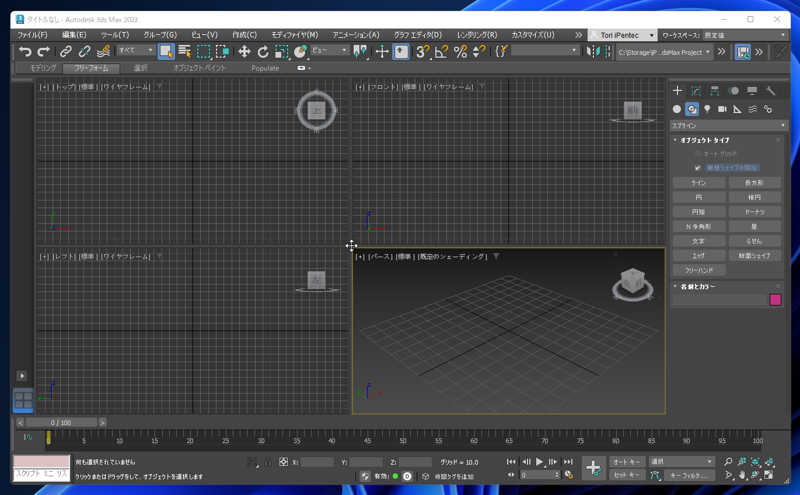The width and height of the screenshot is (800, 495).
Task: Click the ライン button
Action: click(699, 183)
